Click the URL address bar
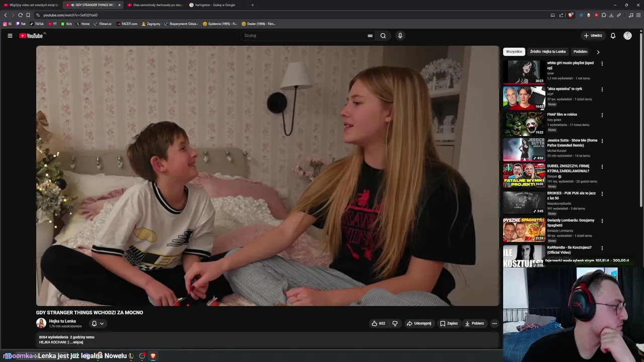Viewport: 644px width, 362px height. click(x=292, y=15)
